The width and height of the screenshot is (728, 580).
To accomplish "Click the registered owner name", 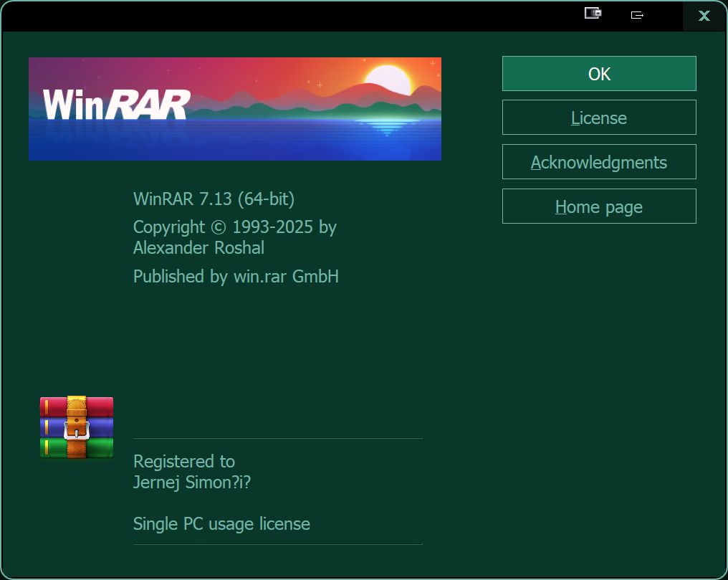I will click(191, 482).
